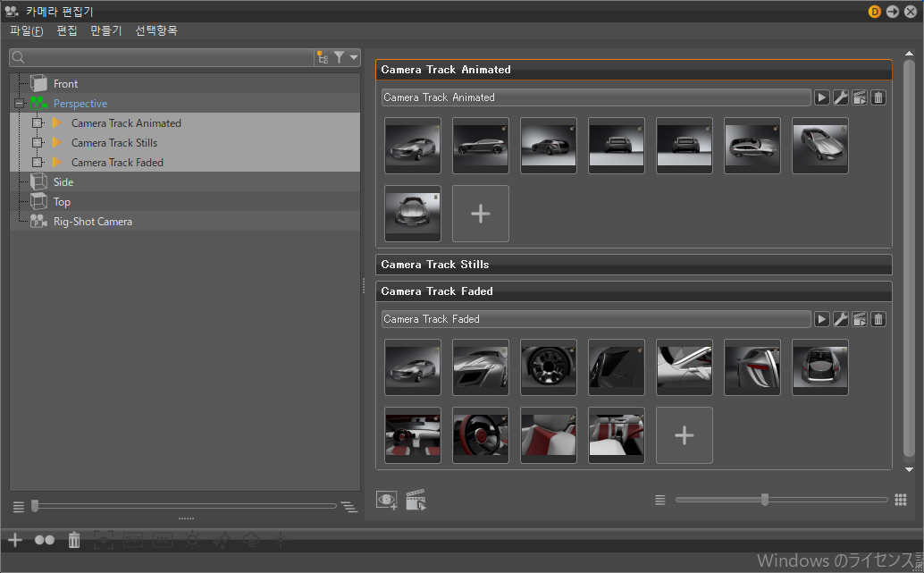Screen dimensions: 924x573
Task: Play the Camera Track Animated track
Action: (x=821, y=97)
